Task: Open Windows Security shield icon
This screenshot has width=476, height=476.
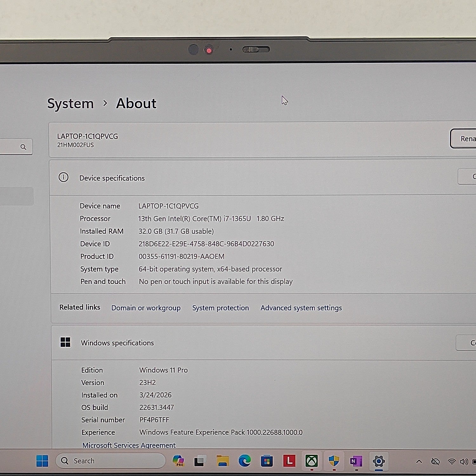Action: [x=334, y=461]
